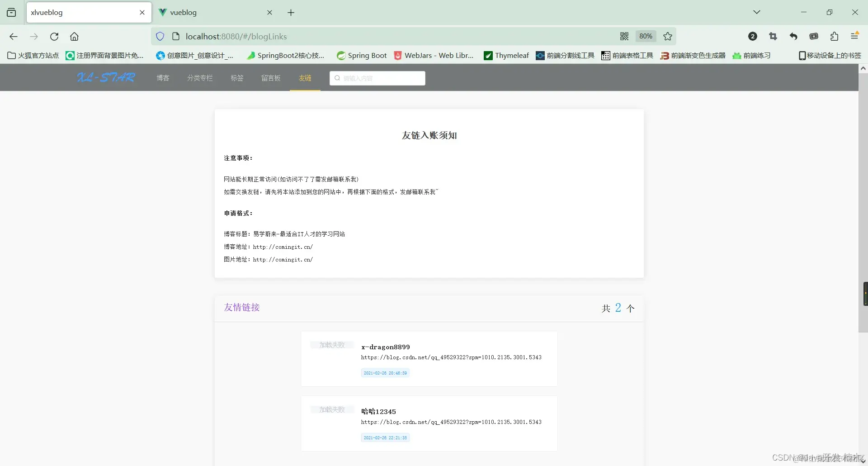Open the 前端表格工具 bookmark

627,55
